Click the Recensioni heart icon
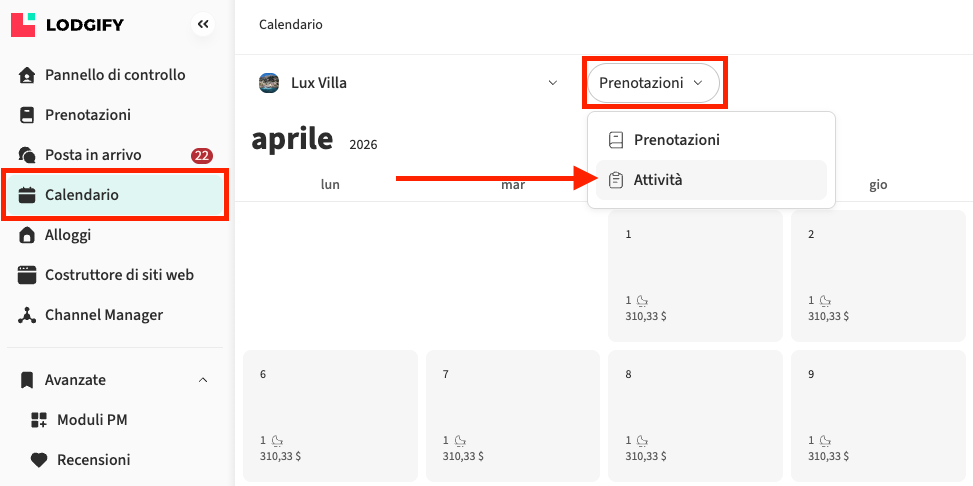This screenshot has width=973, height=486. pos(39,460)
